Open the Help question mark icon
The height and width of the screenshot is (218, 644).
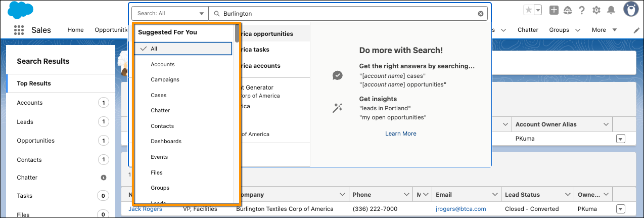click(x=582, y=10)
